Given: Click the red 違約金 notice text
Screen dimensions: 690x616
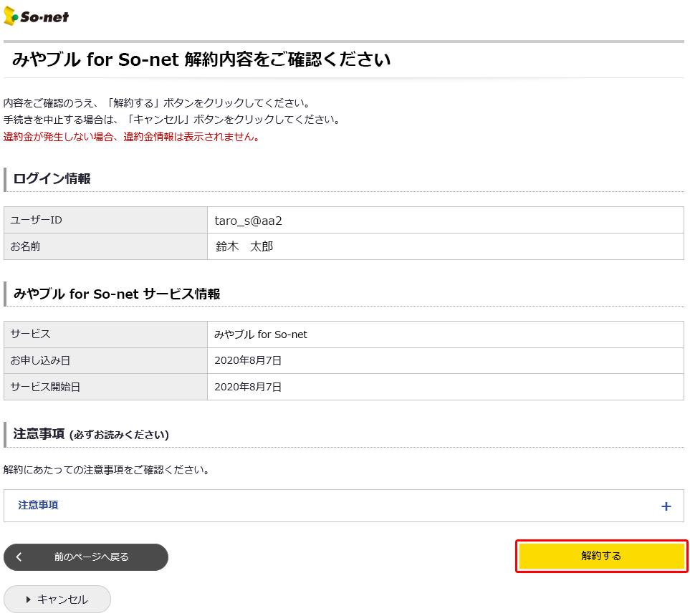Looking at the screenshot, I should (131, 137).
